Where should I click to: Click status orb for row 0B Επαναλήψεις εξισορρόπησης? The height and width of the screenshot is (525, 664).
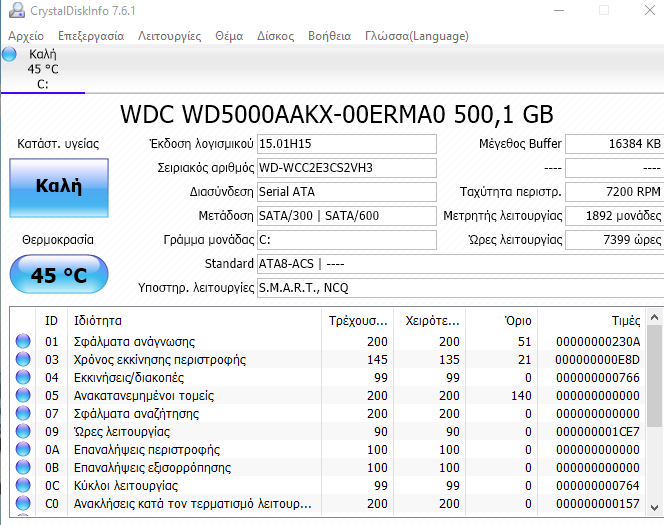click(x=23, y=467)
